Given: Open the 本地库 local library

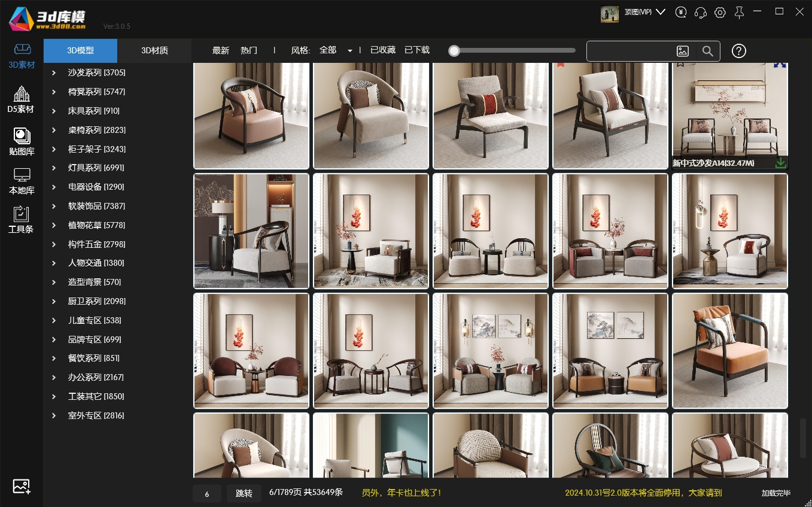Looking at the screenshot, I should click(22, 181).
